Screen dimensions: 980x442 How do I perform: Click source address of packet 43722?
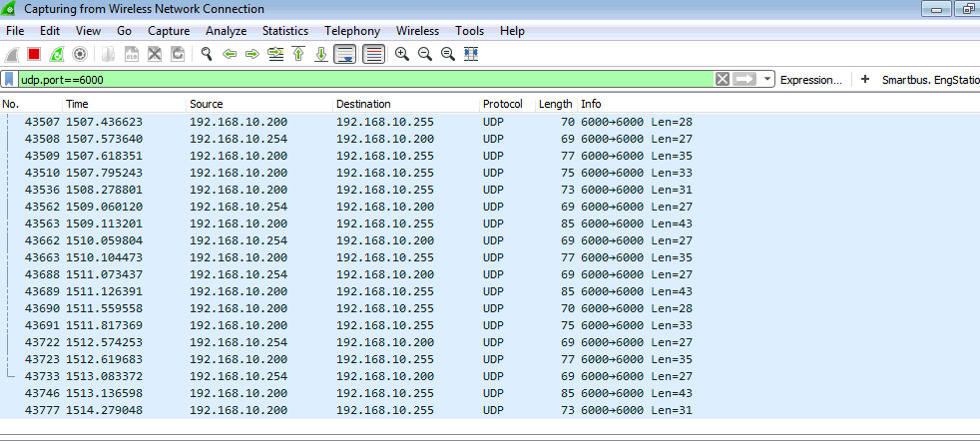pos(239,342)
